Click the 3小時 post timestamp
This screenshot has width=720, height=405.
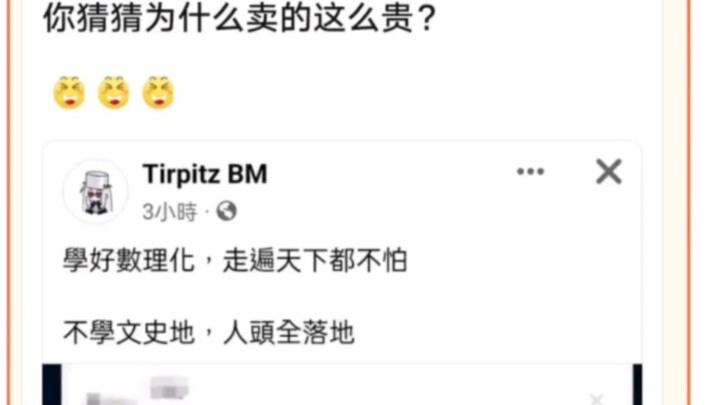tap(169, 212)
